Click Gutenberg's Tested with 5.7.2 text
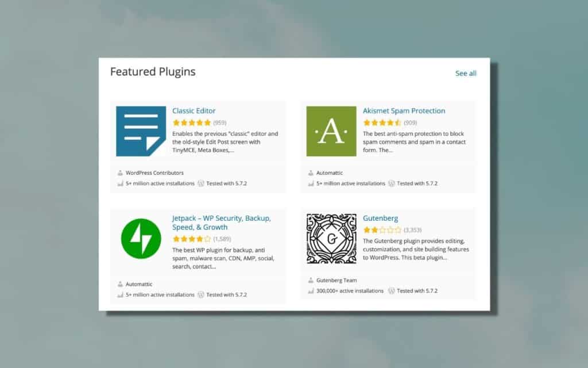 [x=417, y=290]
